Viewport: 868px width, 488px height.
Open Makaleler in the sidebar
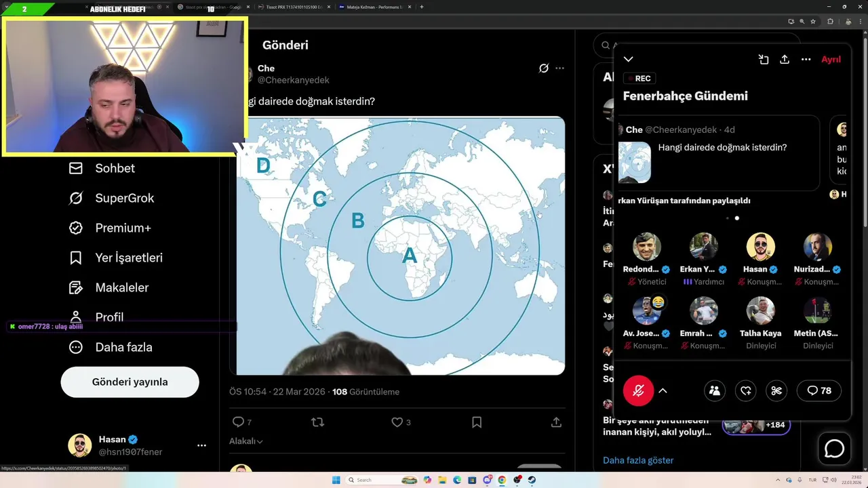point(108,287)
